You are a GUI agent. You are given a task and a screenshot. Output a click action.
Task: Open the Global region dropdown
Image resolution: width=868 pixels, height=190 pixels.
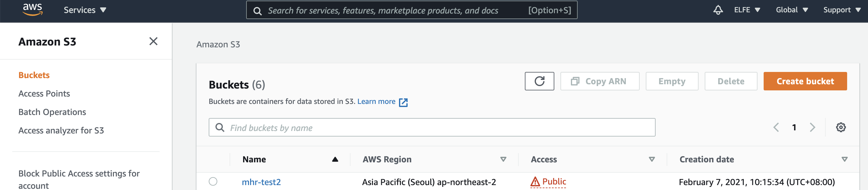792,10
